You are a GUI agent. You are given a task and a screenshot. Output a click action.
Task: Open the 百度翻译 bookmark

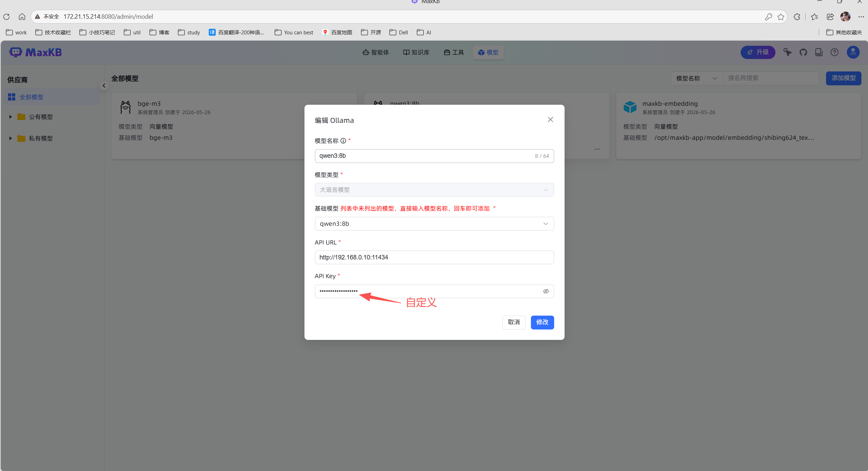point(237,33)
